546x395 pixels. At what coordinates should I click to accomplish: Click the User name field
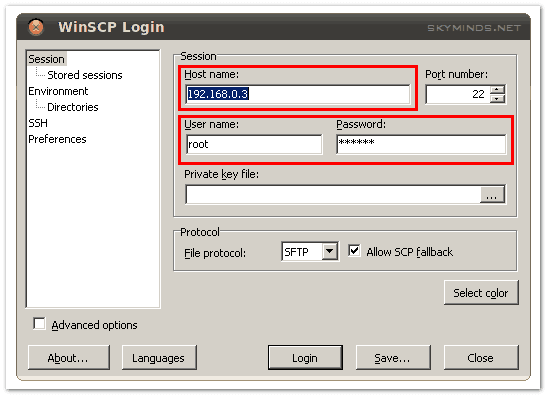[254, 144]
